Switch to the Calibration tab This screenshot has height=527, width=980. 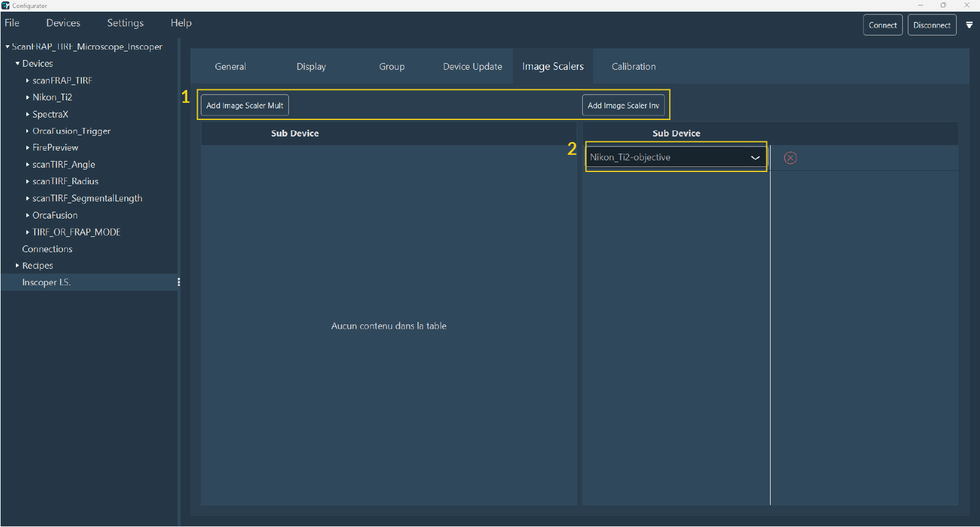(x=633, y=67)
